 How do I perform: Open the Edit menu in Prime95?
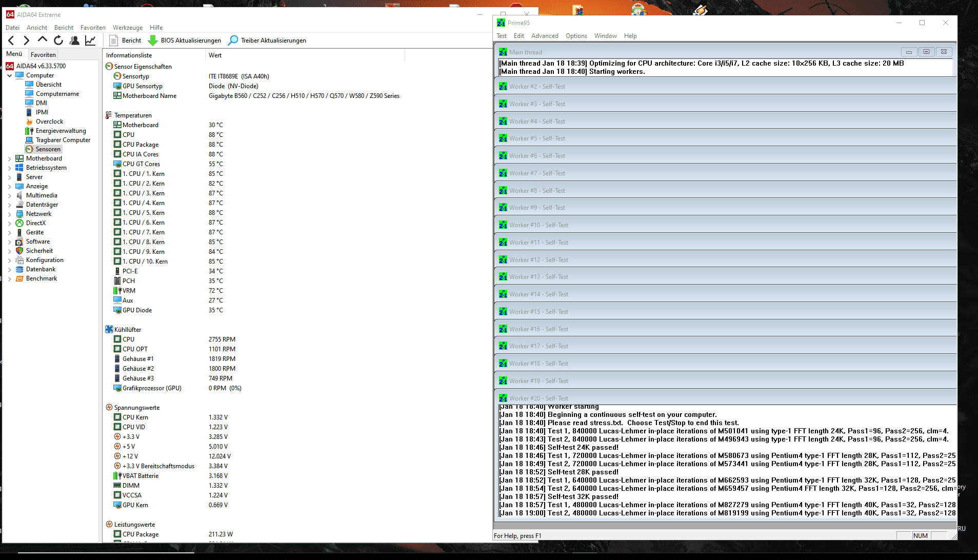click(519, 36)
